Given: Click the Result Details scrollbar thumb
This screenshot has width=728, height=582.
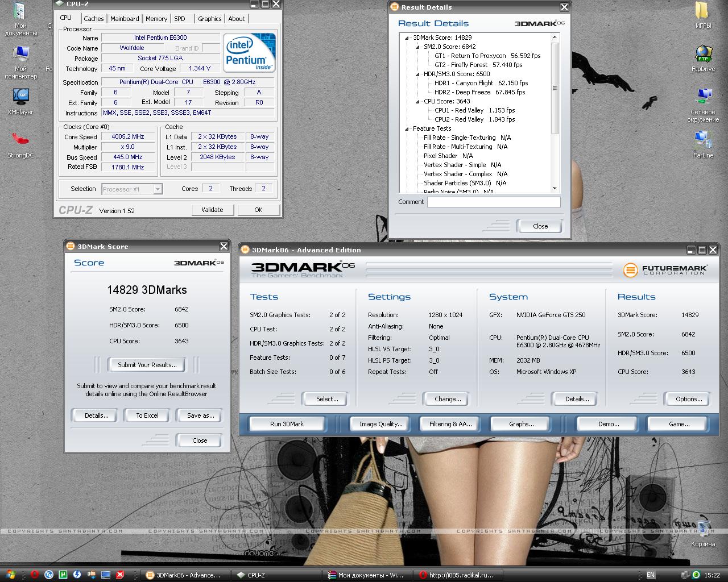Looking at the screenshot, I should [x=555, y=88].
